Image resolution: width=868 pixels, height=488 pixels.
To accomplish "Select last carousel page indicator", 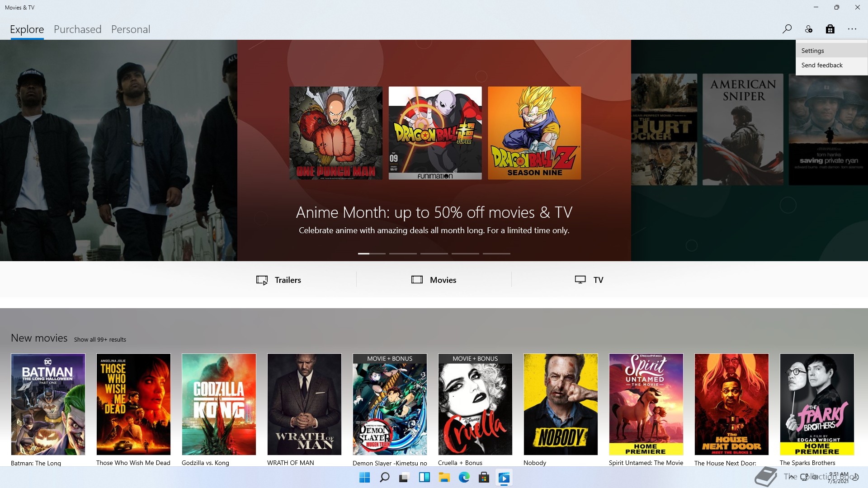I will pyautogui.click(x=496, y=253).
